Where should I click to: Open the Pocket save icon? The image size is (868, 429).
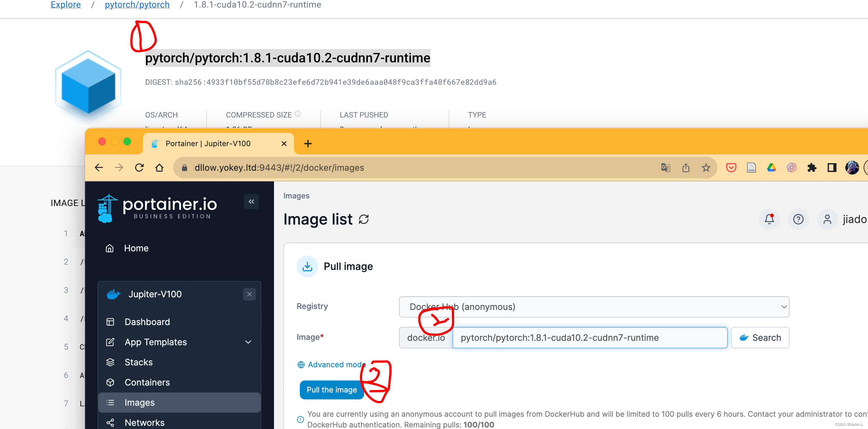pyautogui.click(x=731, y=168)
